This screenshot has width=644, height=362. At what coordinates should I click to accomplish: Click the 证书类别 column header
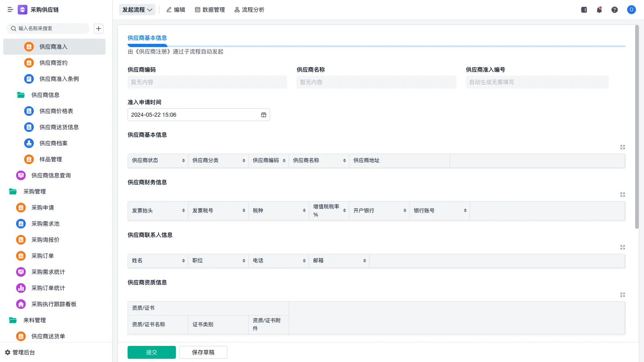218,325
